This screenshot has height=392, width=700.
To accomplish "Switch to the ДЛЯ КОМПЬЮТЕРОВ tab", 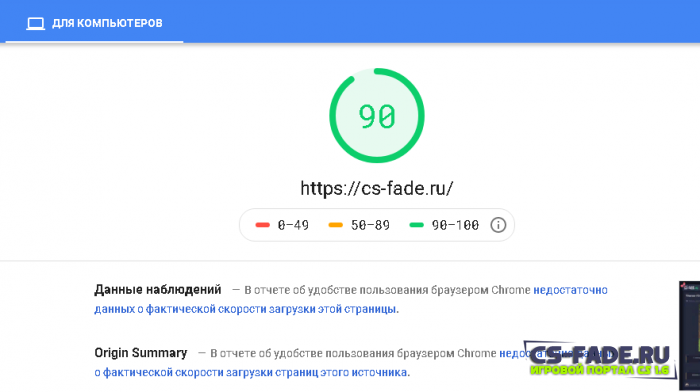I will [94, 23].
